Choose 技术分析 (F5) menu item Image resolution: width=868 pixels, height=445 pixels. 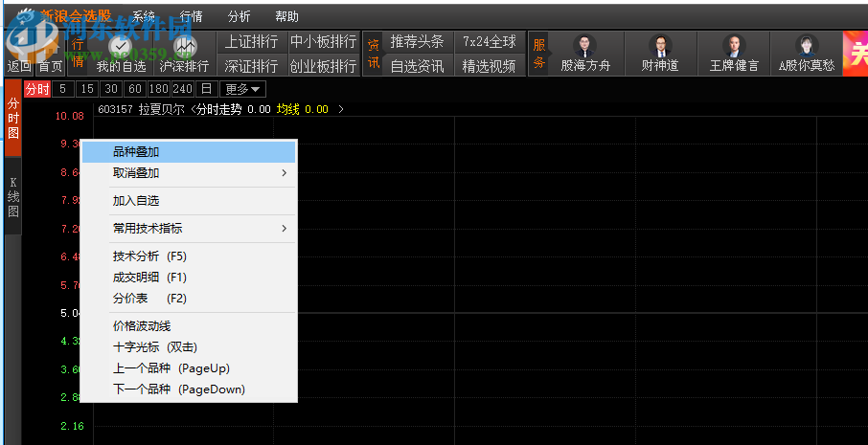[x=189, y=256]
